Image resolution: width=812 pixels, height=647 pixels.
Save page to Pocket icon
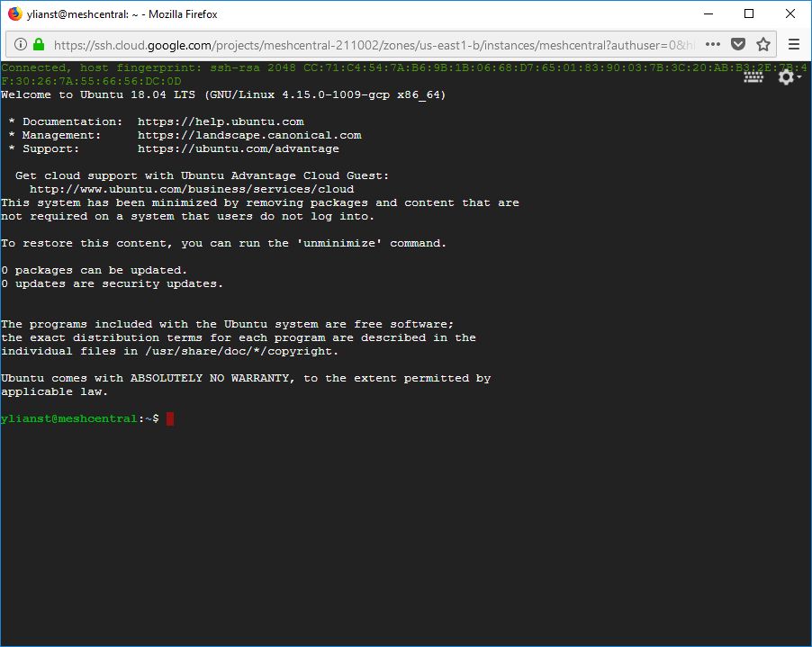tap(738, 44)
